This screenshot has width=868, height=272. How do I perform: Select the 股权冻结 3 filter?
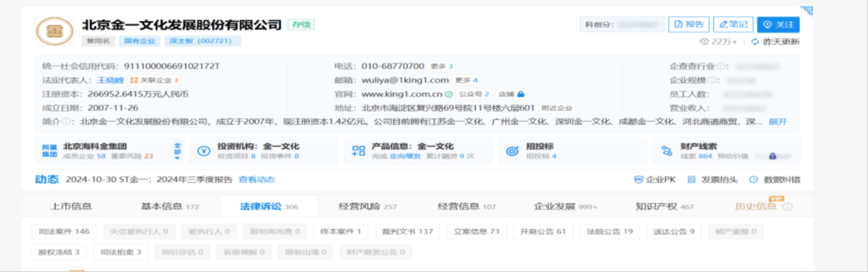tap(59, 253)
